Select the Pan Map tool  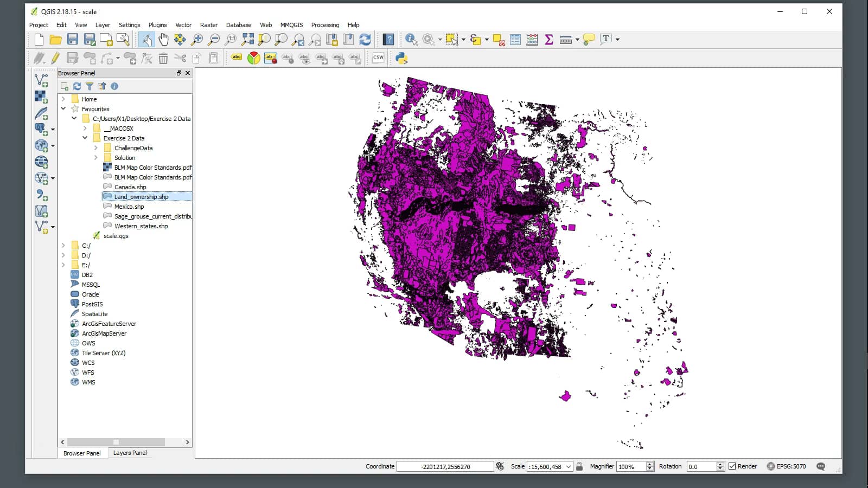pos(163,39)
